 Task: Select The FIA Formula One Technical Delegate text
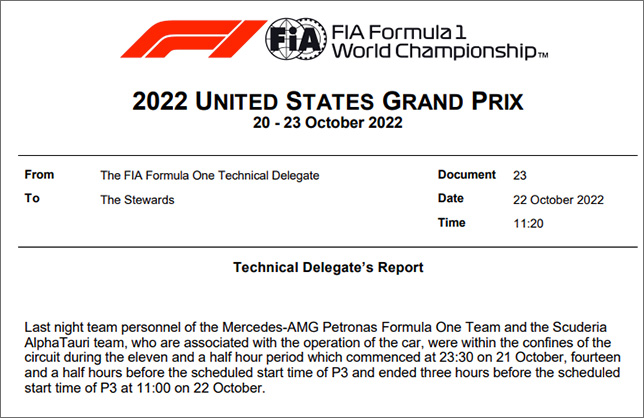209,175
